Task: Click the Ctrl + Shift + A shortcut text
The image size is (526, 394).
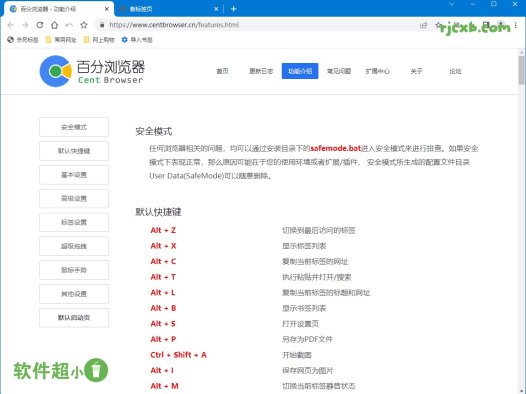Action: pyautogui.click(x=178, y=355)
